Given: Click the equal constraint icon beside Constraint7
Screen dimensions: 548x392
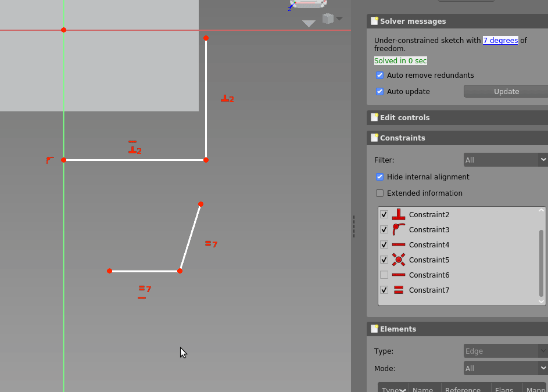Looking at the screenshot, I should point(398,290).
